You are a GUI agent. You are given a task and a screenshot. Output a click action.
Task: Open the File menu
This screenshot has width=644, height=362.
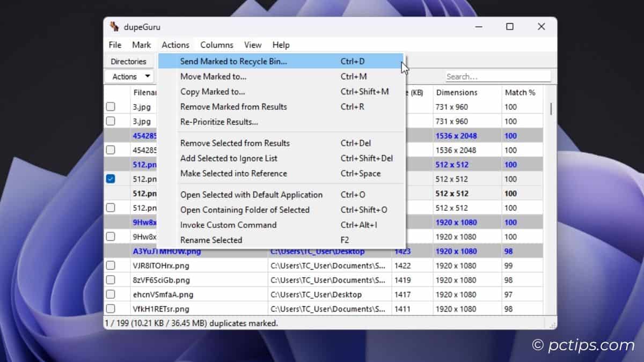tap(114, 45)
